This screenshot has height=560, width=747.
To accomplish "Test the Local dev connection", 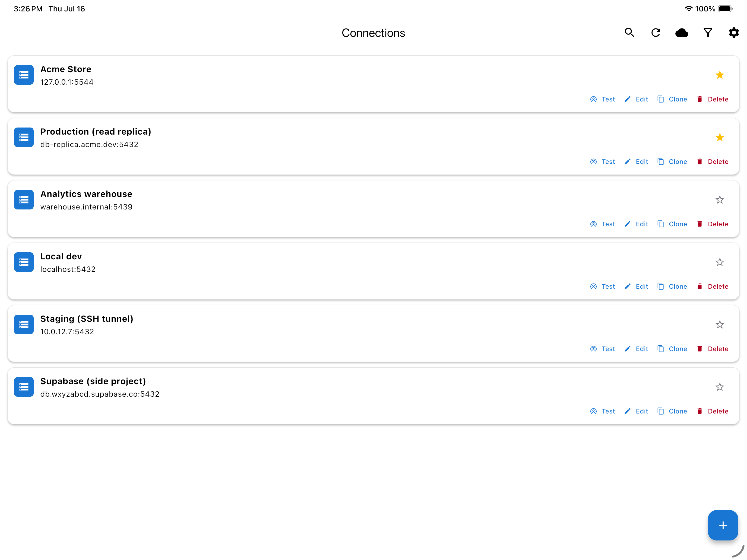I will (603, 287).
